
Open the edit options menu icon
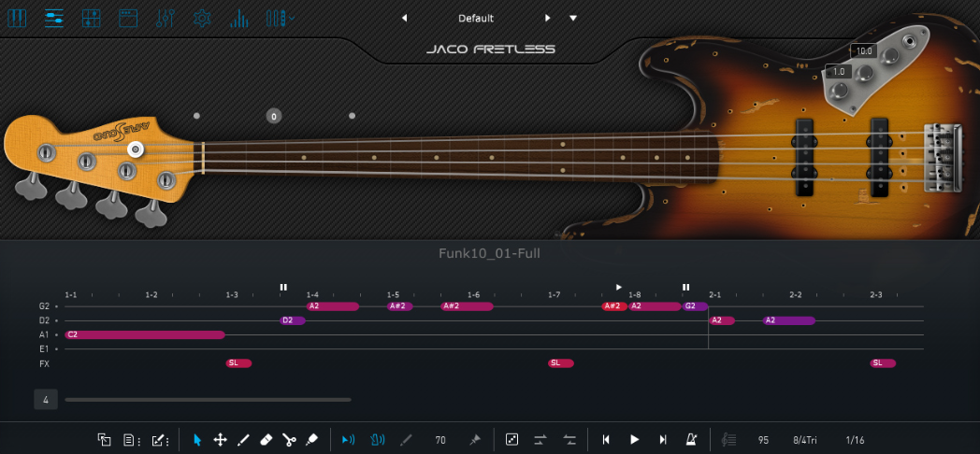(161, 440)
